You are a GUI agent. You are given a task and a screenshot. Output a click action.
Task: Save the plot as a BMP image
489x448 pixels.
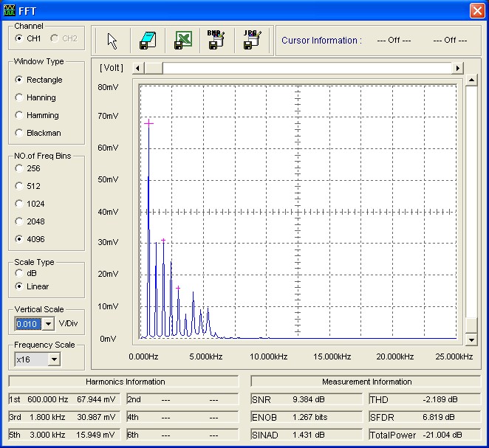[x=216, y=41]
